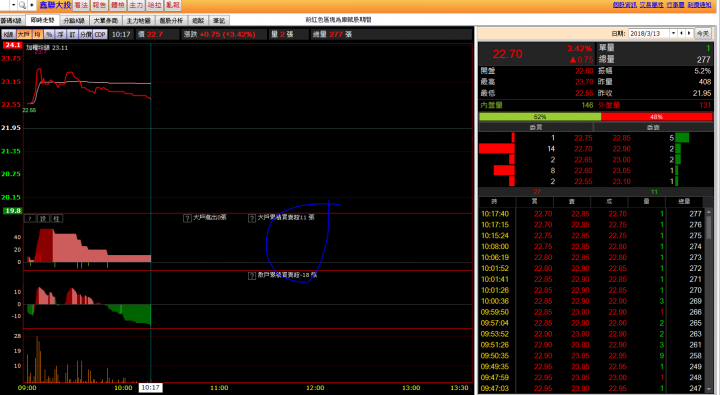Toggle the 分價 button
Screen dimensions: 720x395
pyautogui.click(x=85, y=34)
